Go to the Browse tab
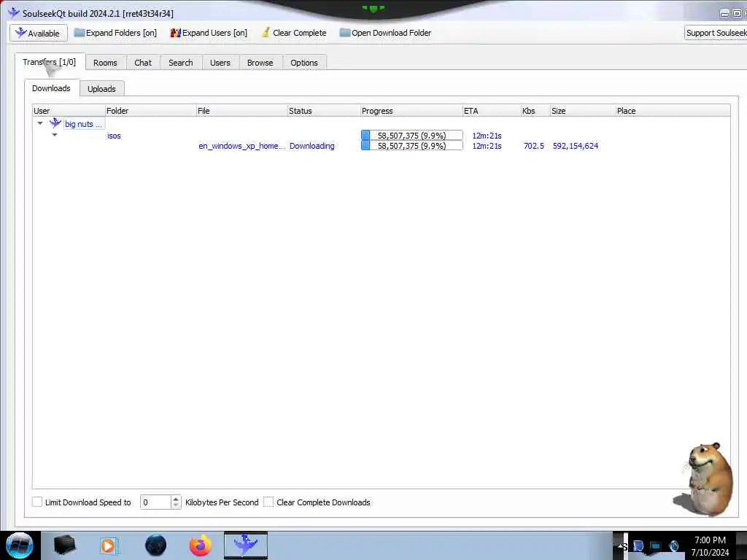Image resolution: width=747 pixels, height=560 pixels. click(x=260, y=63)
